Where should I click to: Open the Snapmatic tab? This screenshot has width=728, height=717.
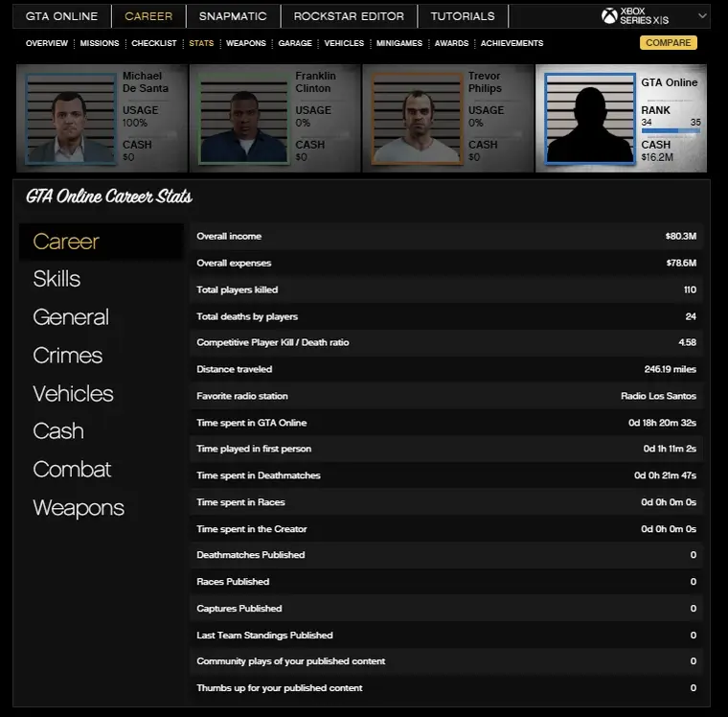[233, 16]
